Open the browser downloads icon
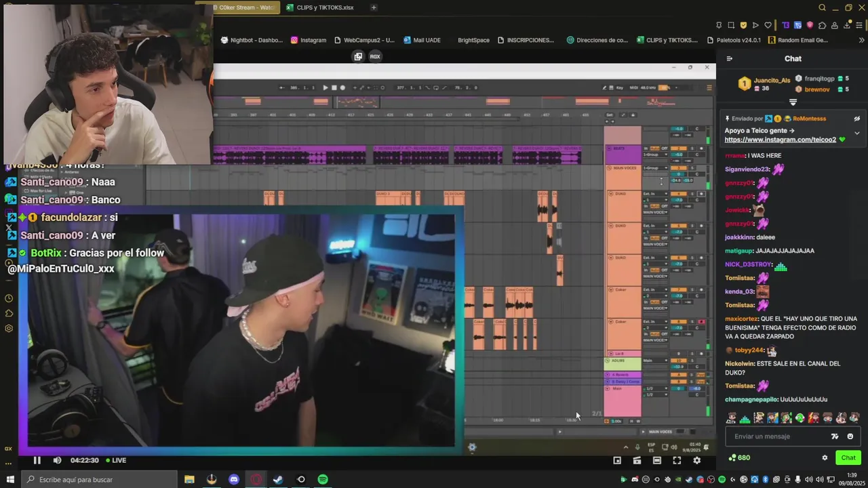868x488 pixels. [847, 25]
